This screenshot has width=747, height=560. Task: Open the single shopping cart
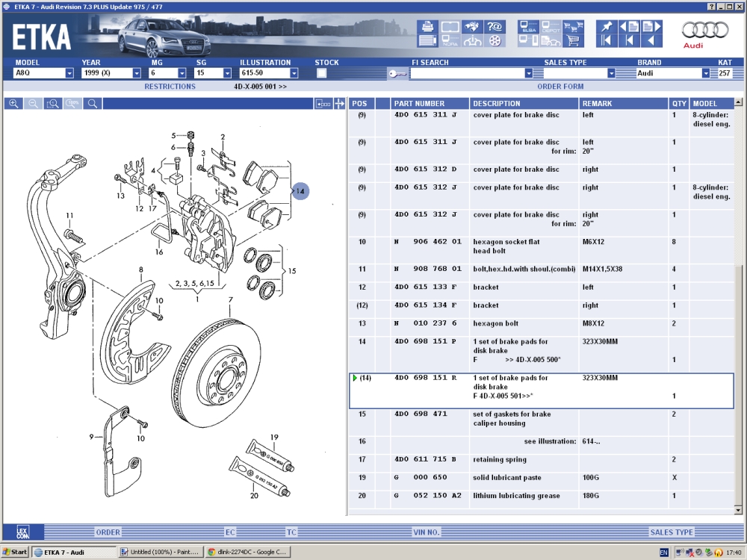click(x=573, y=41)
